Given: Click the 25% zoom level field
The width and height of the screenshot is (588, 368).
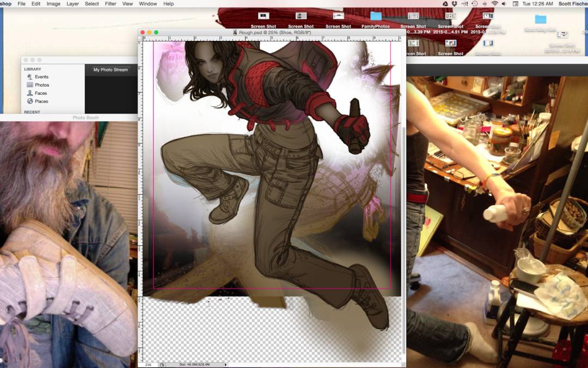Looking at the screenshot, I should pos(148,364).
